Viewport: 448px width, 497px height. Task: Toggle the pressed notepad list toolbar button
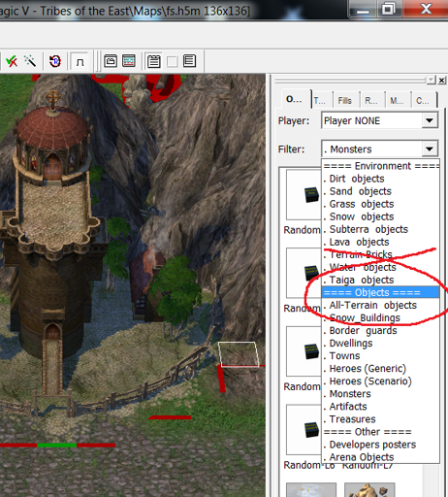(x=153, y=61)
